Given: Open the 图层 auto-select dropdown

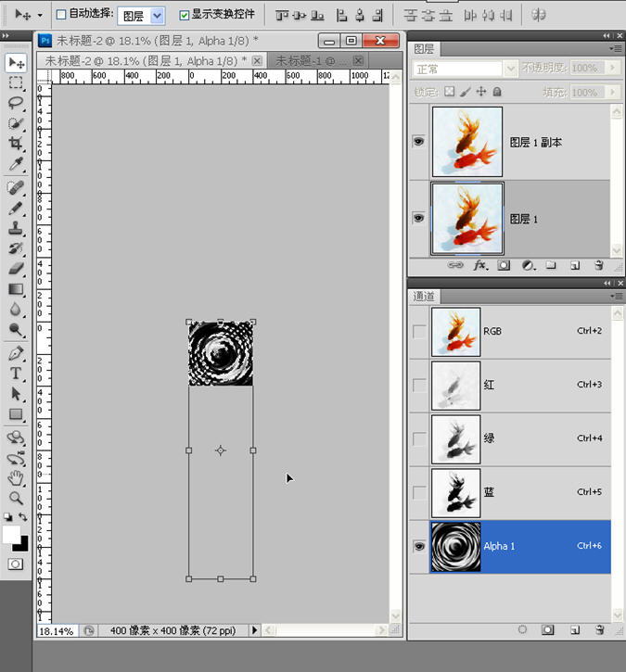Looking at the screenshot, I should click(x=158, y=16).
